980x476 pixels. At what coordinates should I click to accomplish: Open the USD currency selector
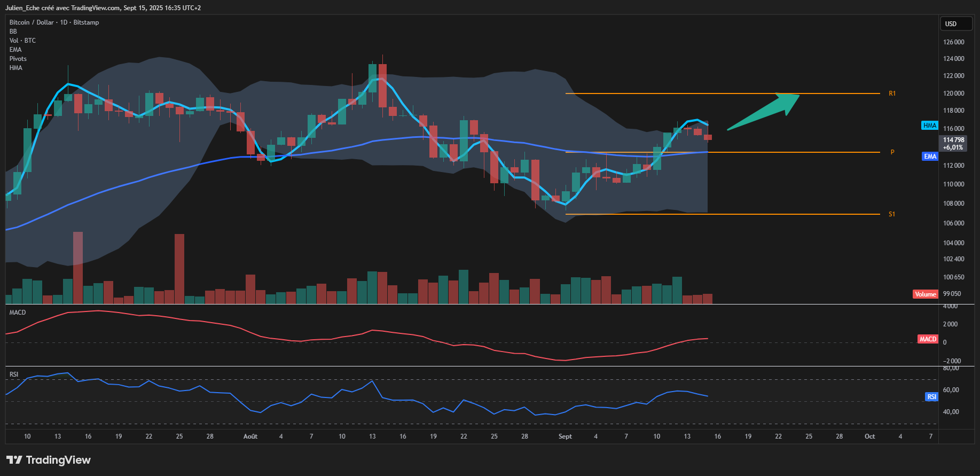point(956,24)
